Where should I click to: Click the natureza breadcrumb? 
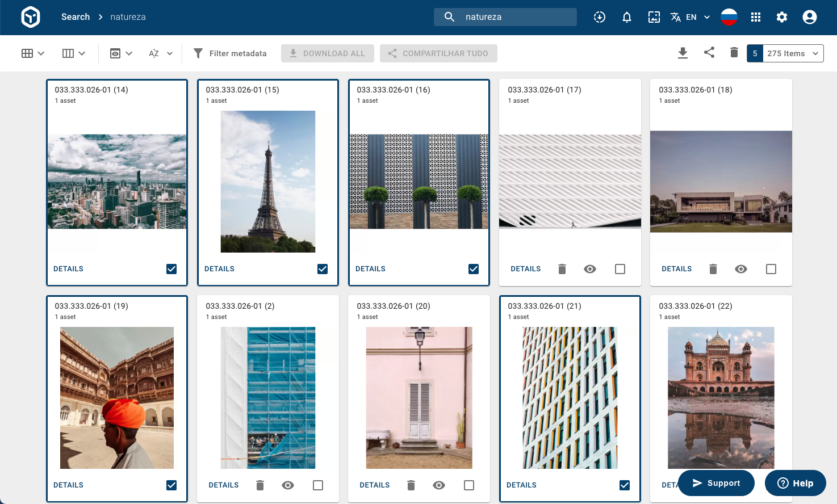128,17
